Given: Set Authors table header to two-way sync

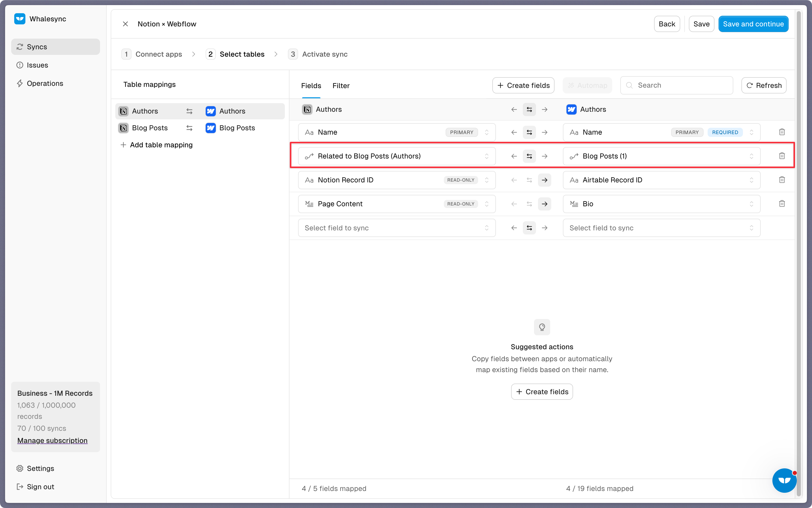Looking at the screenshot, I should pyautogui.click(x=529, y=109).
